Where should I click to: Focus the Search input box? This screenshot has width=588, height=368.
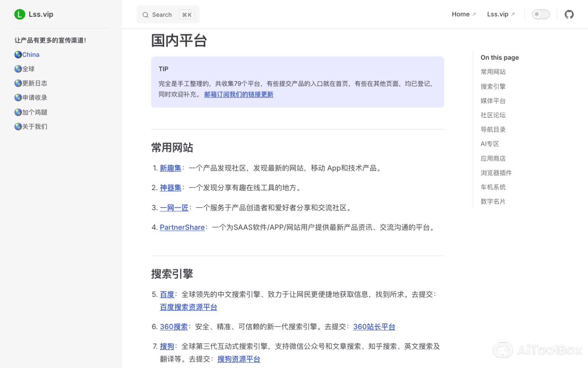pyautogui.click(x=168, y=15)
